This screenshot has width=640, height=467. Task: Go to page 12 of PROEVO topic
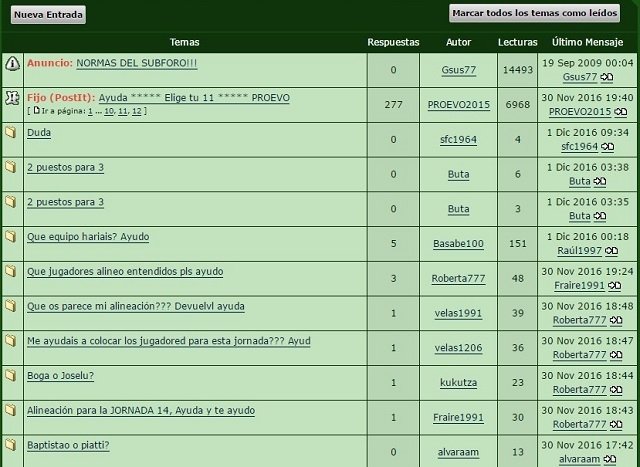point(137,111)
